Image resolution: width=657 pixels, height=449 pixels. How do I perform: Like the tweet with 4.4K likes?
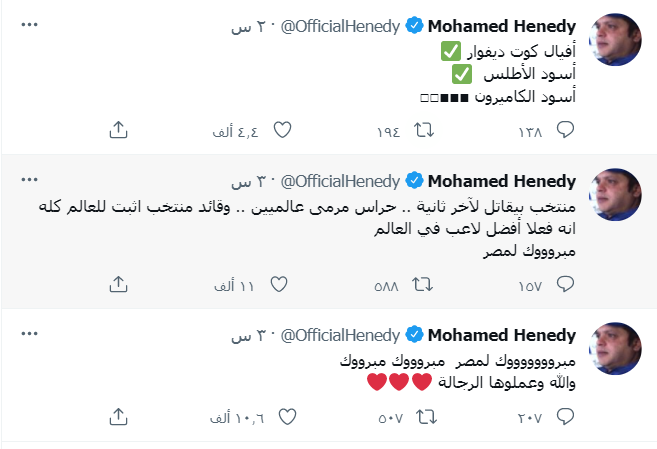pyautogui.click(x=282, y=130)
